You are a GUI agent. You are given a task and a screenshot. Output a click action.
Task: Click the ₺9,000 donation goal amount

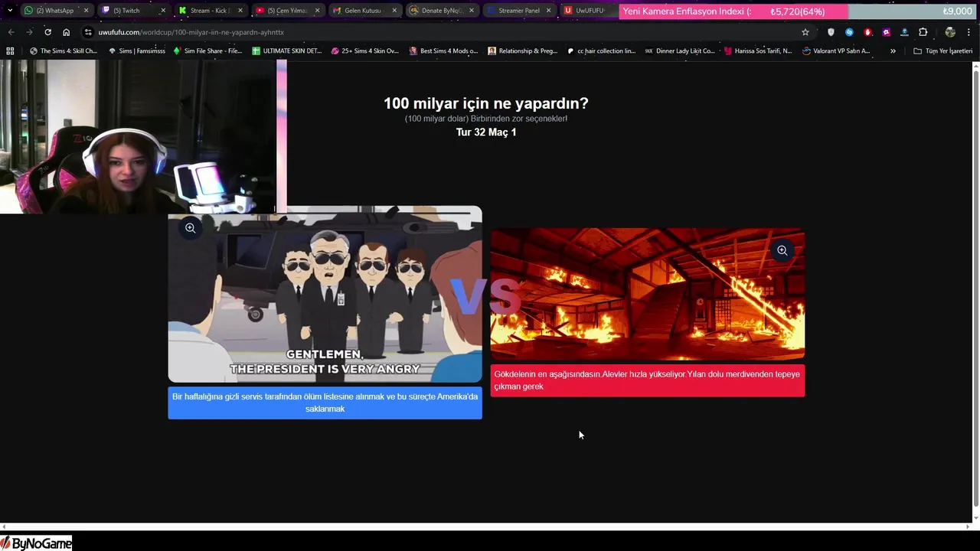(957, 11)
